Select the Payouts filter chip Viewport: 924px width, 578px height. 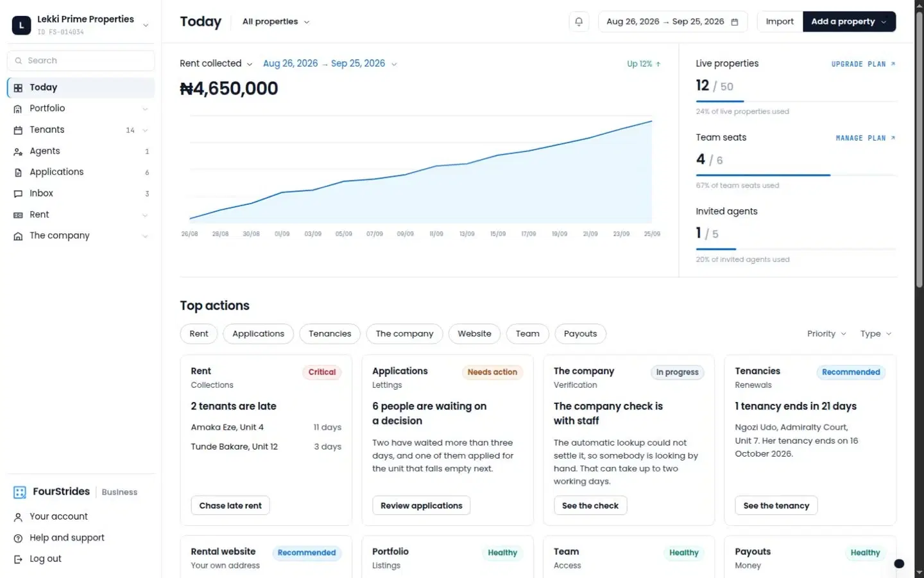pos(580,334)
